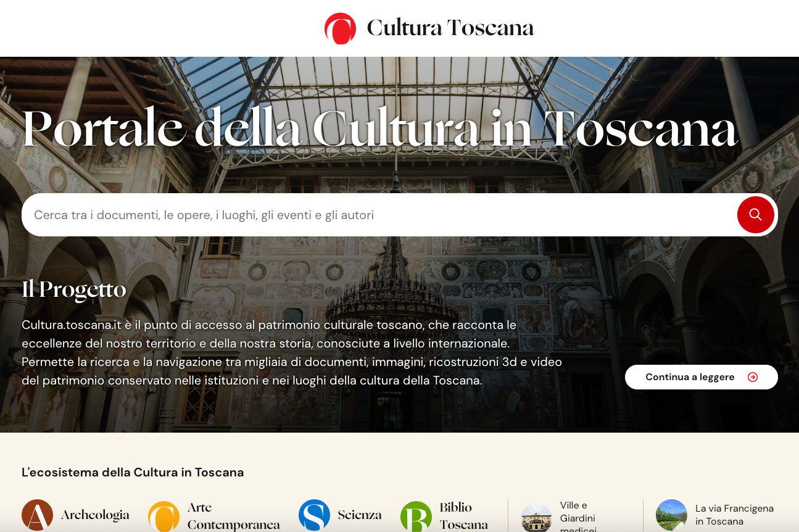Click the Continua a leggere button
The width and height of the screenshot is (799, 532).
pos(702,377)
